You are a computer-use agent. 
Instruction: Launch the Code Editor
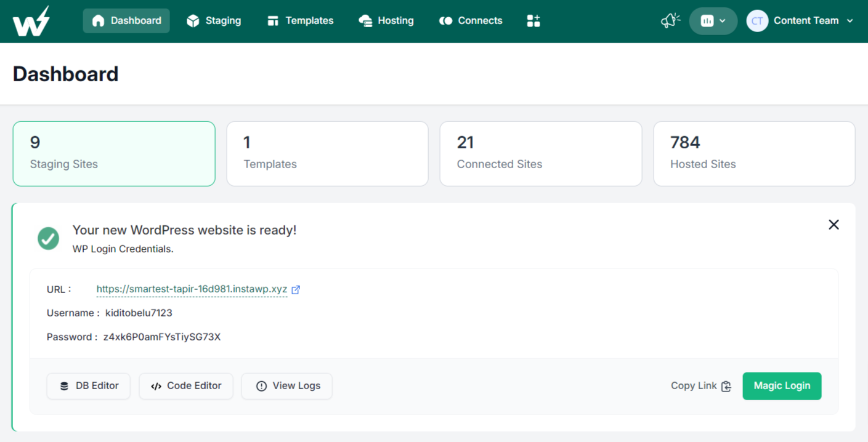point(186,386)
